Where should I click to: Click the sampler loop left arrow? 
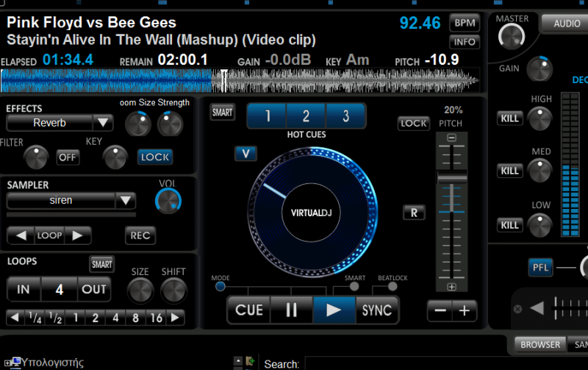pos(21,235)
